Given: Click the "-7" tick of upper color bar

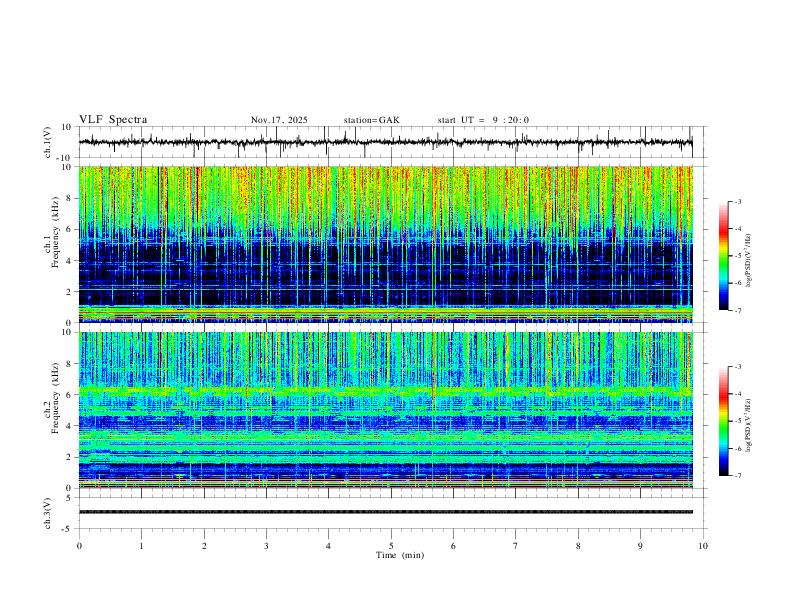Looking at the screenshot, I should click(737, 310).
